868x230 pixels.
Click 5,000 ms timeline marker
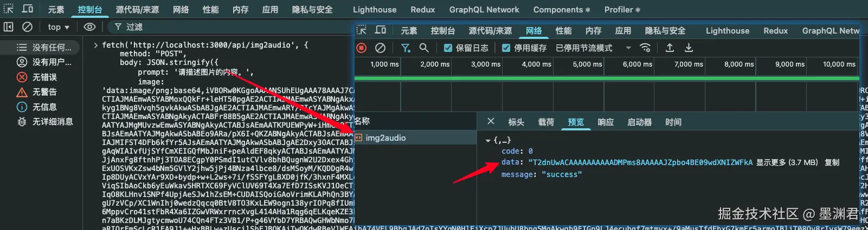tap(588, 64)
